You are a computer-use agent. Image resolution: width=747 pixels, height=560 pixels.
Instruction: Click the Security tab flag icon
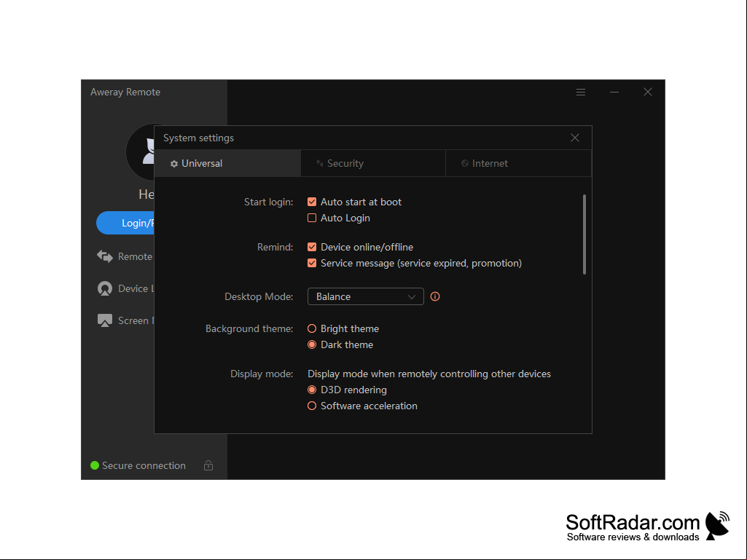tap(320, 163)
